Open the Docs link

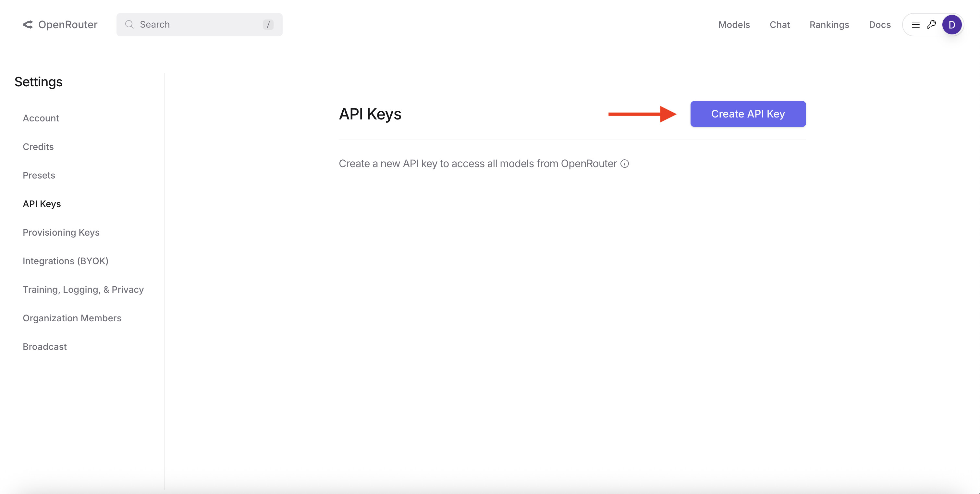click(x=879, y=25)
